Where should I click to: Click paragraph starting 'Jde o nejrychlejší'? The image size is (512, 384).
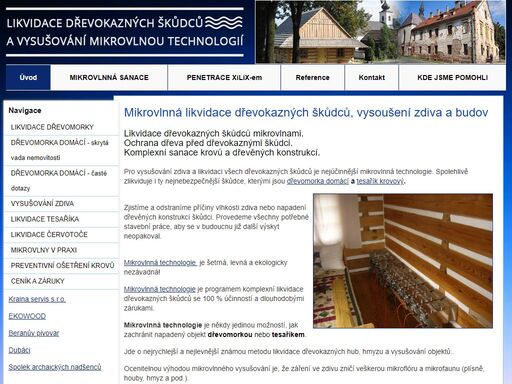point(289,352)
